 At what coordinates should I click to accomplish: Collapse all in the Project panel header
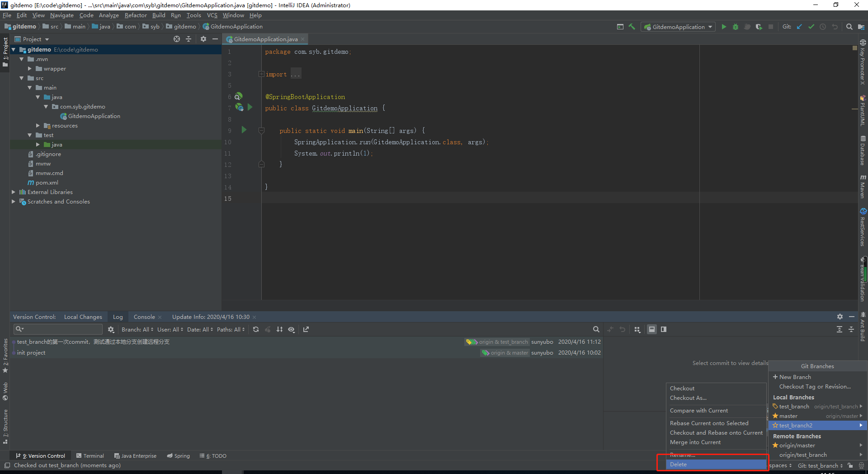(189, 39)
